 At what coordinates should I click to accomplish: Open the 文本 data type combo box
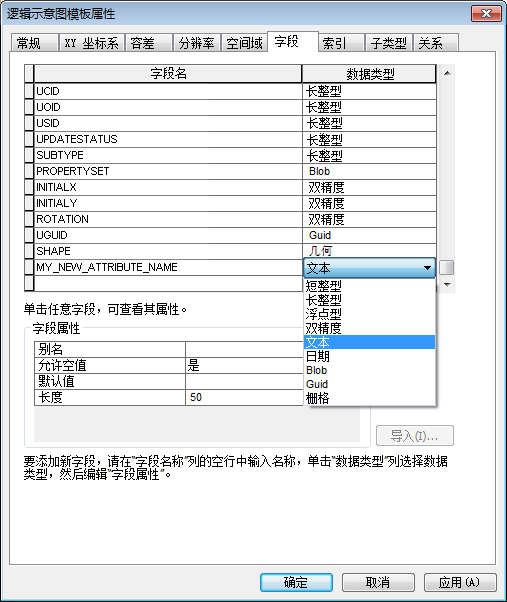click(x=369, y=268)
